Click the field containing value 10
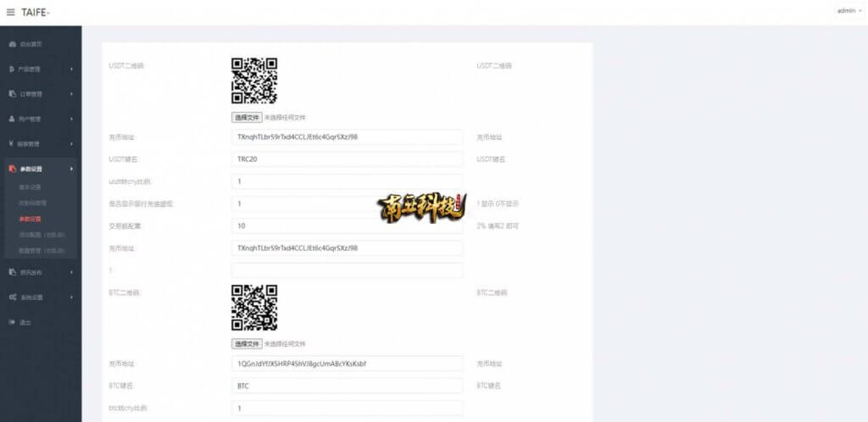Image resolution: width=868 pixels, height=422 pixels. click(347, 225)
